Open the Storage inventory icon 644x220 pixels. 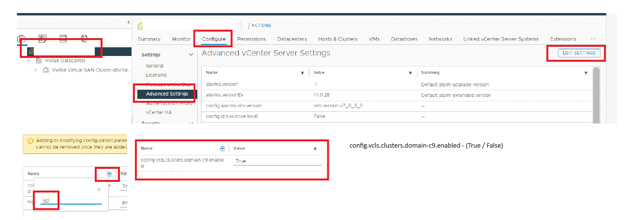(63, 39)
